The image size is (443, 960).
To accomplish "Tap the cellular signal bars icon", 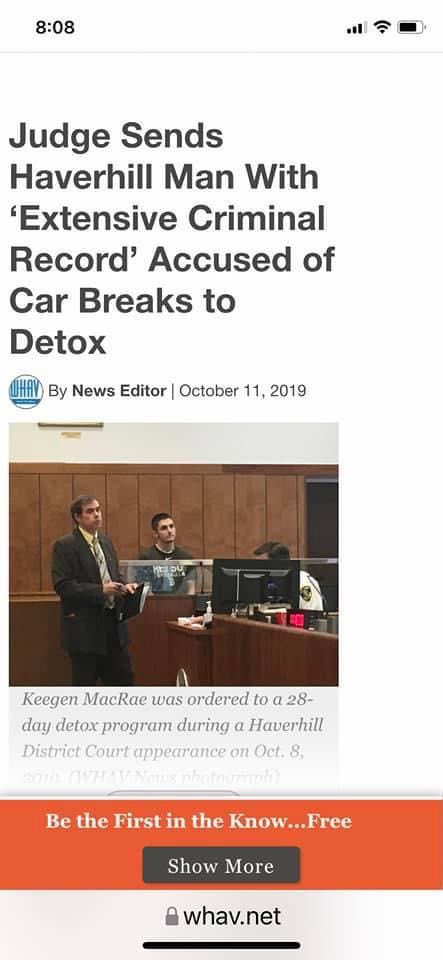I will click(x=357, y=28).
